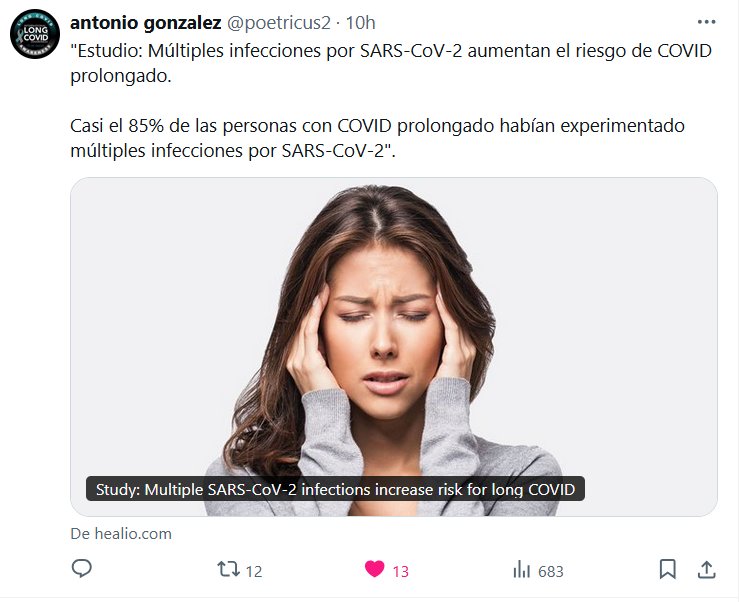Click the retweet count 12

tap(254, 571)
